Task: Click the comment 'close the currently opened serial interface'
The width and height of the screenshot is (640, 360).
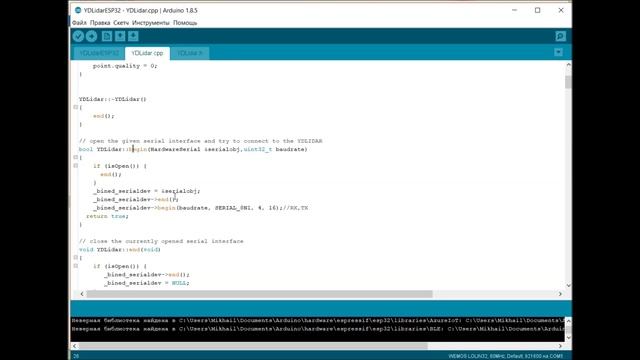Action: [x=161, y=241]
